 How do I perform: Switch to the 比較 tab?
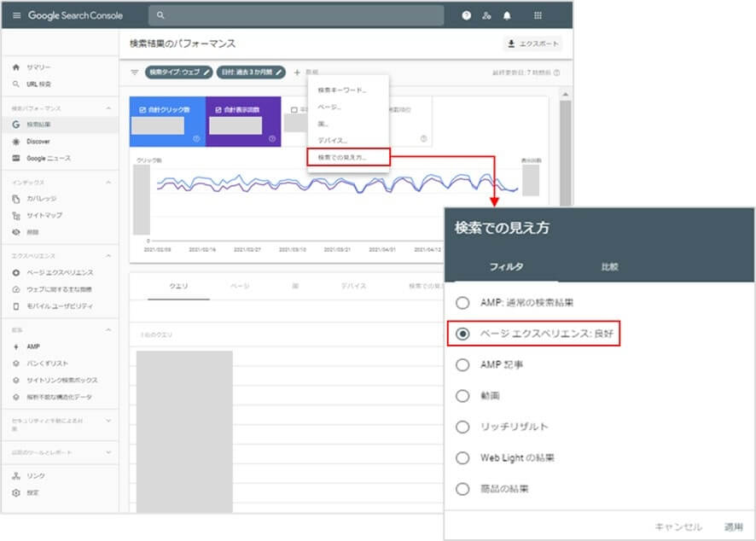click(609, 267)
